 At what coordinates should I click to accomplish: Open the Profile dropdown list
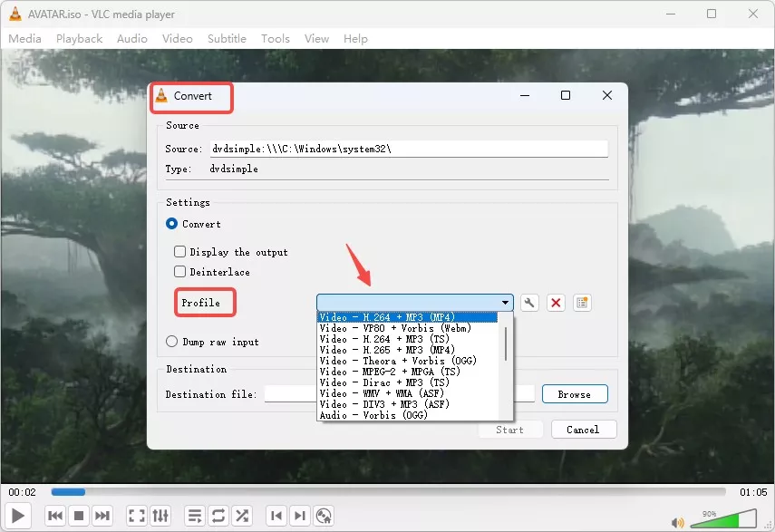pos(504,303)
